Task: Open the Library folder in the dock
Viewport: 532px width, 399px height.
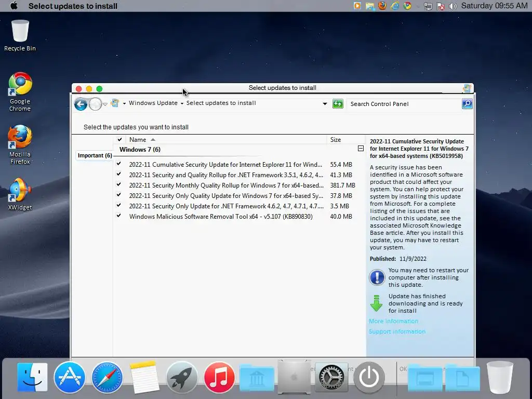Action: pos(257,378)
